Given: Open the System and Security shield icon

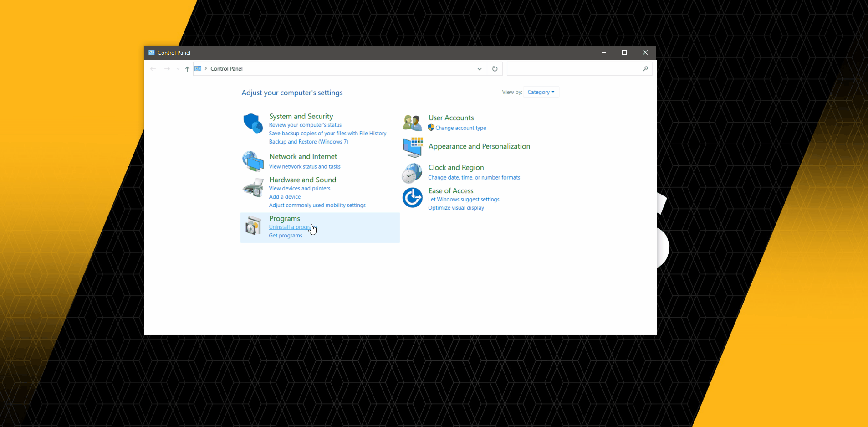Looking at the screenshot, I should click(253, 123).
